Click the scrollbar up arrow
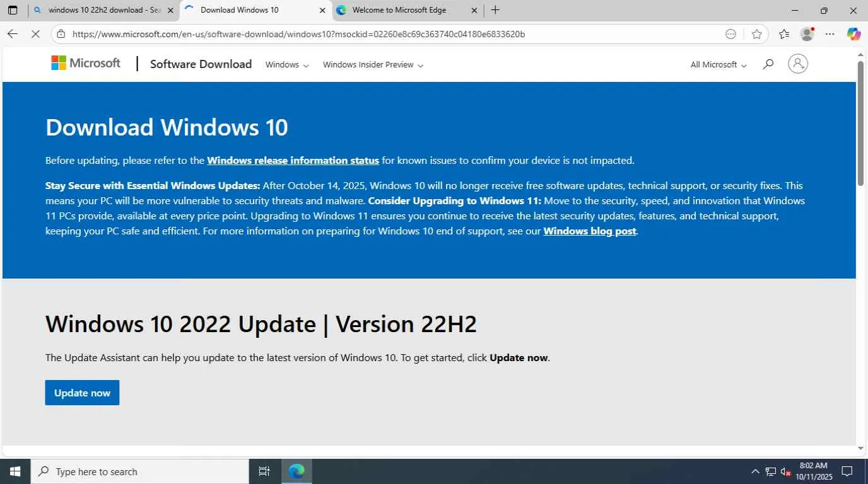Screen dimensions: 868x484 coord(860,55)
